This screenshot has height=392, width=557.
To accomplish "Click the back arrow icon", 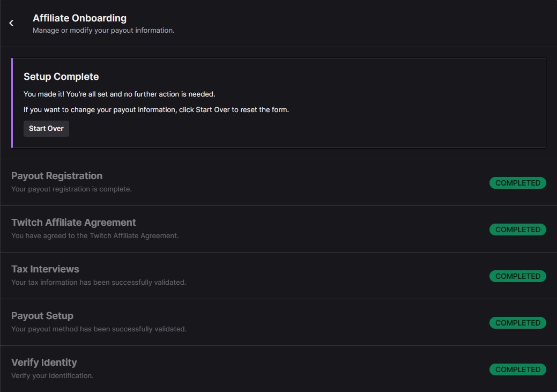I will (x=11, y=23).
